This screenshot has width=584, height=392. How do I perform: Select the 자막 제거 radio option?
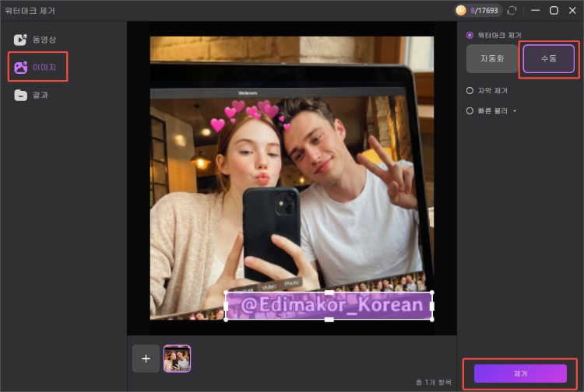tap(470, 90)
